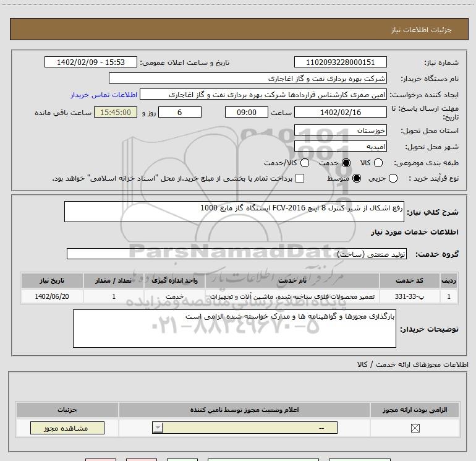Click the remaining days field showing 6
Screen dimensions: 476x461
[180, 112]
